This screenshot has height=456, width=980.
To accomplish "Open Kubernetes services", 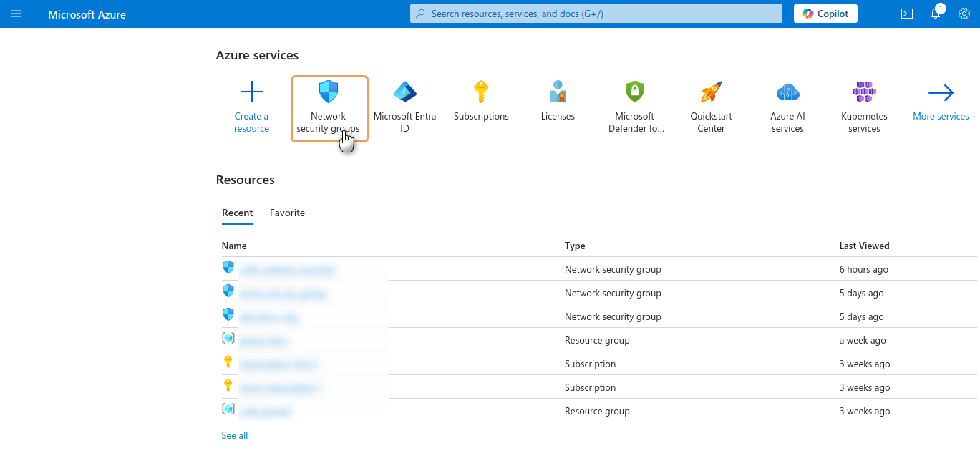I will pos(864,108).
